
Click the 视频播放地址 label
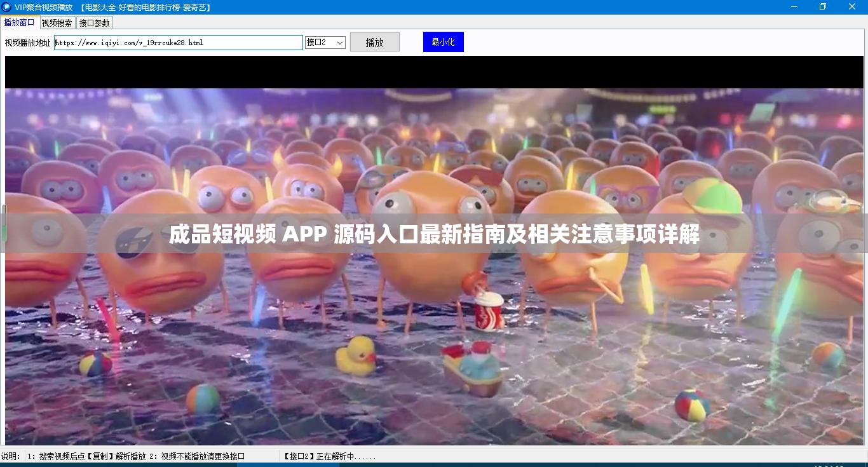click(28, 43)
